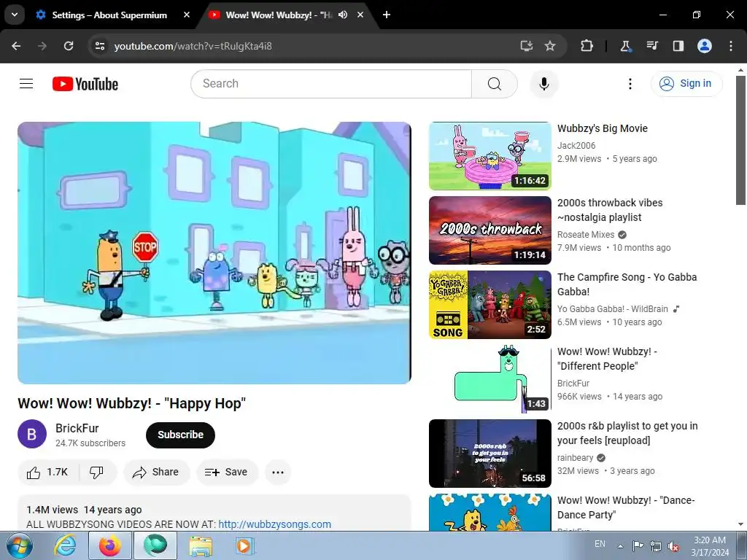
Task: Open 2000s throwback vibes thumbnail
Action: click(x=489, y=230)
